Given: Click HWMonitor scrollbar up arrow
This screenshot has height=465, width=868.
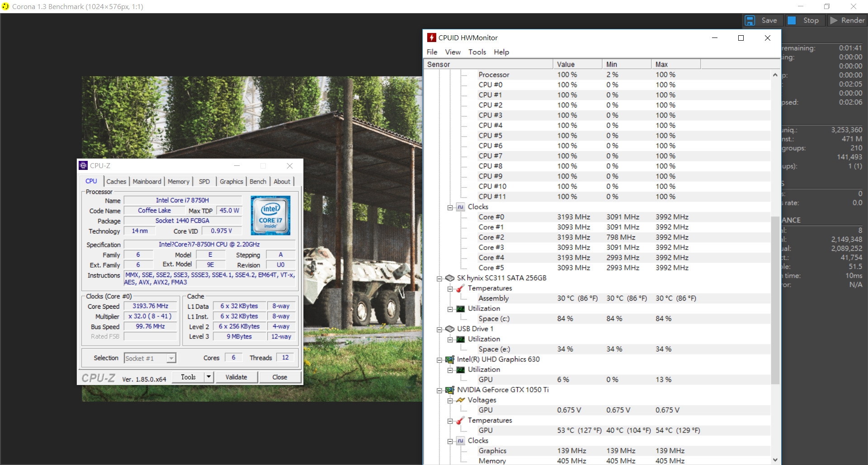Looking at the screenshot, I should click(x=775, y=75).
